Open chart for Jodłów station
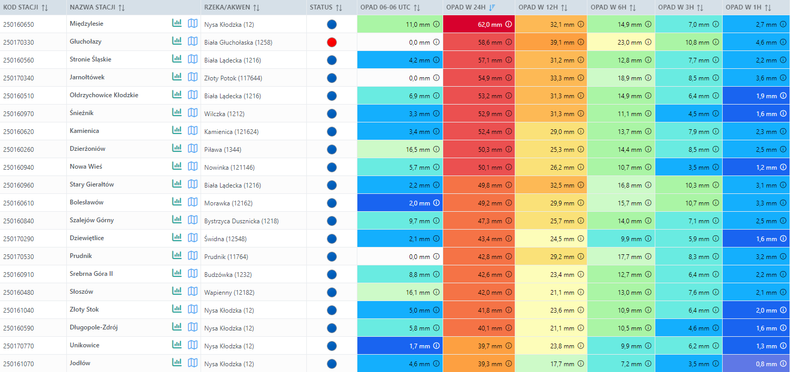 point(177,363)
